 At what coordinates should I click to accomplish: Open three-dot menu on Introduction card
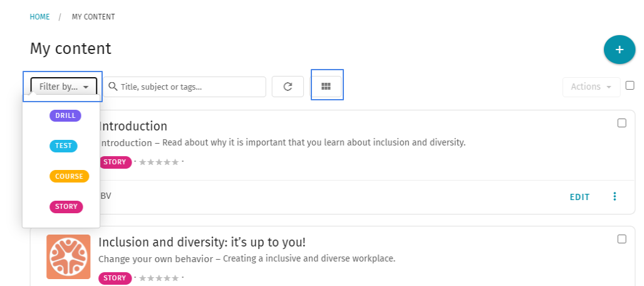[x=615, y=197]
